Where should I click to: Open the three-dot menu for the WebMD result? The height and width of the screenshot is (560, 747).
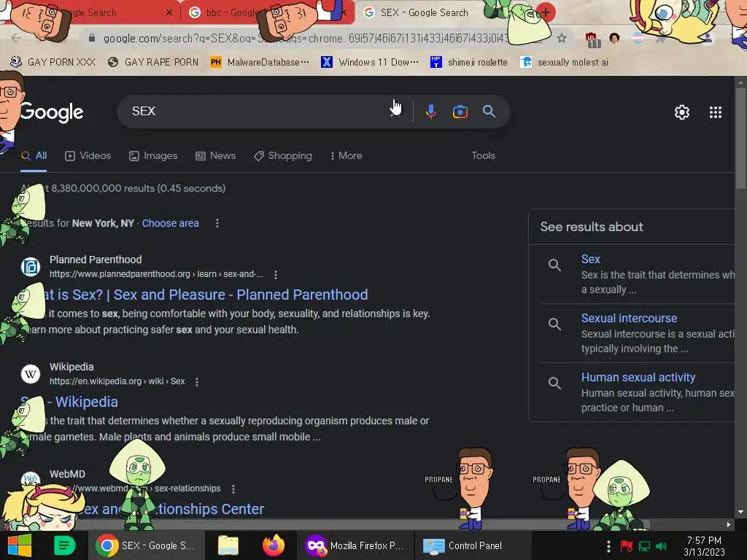coord(233,489)
